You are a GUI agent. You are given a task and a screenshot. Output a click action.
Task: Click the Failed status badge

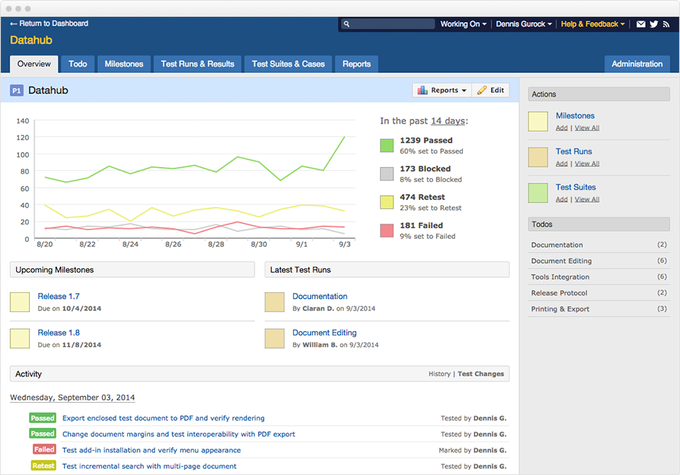(x=44, y=450)
